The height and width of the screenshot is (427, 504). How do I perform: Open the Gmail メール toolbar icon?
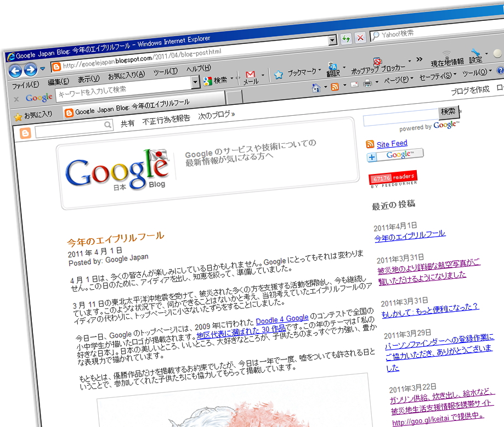(x=251, y=76)
